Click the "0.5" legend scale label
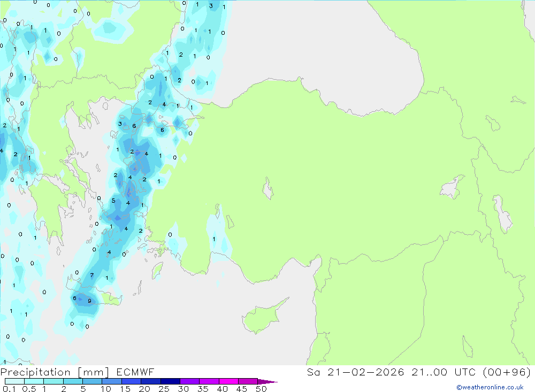Image resolution: width=535 pixels, height=392 pixels. click(x=29, y=389)
